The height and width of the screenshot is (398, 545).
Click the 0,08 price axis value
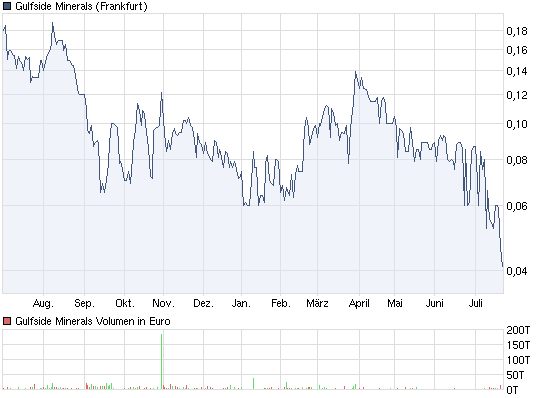517,160
